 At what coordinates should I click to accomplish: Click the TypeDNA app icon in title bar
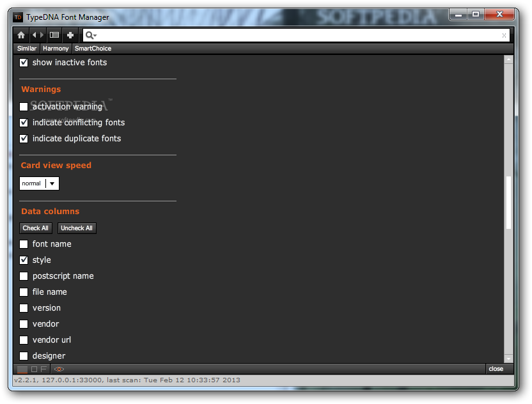[x=18, y=17]
